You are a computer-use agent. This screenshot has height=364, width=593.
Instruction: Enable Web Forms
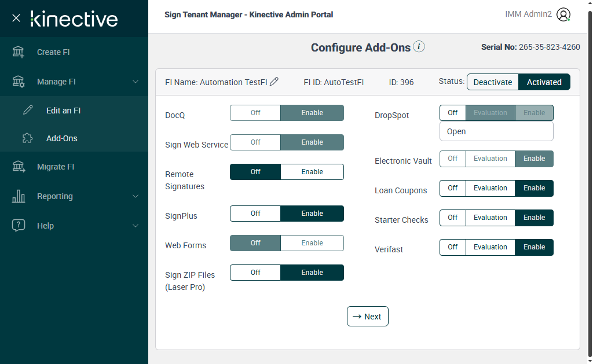(312, 242)
